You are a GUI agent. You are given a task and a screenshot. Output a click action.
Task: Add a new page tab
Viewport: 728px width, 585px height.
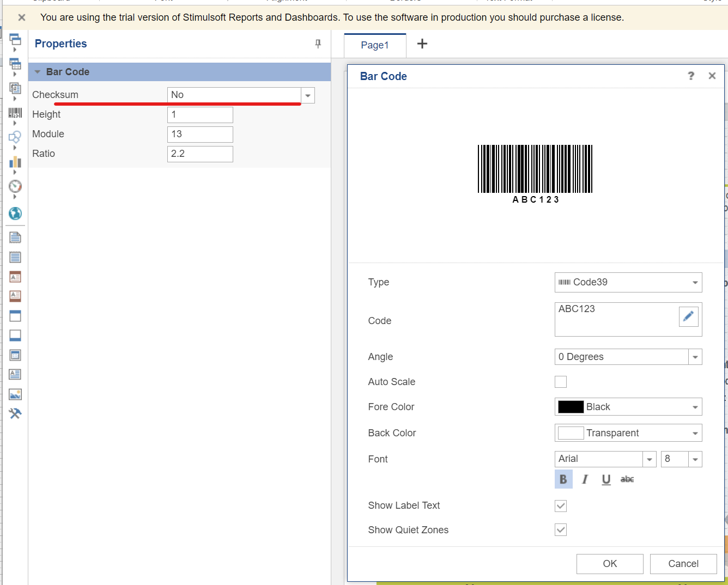click(422, 44)
